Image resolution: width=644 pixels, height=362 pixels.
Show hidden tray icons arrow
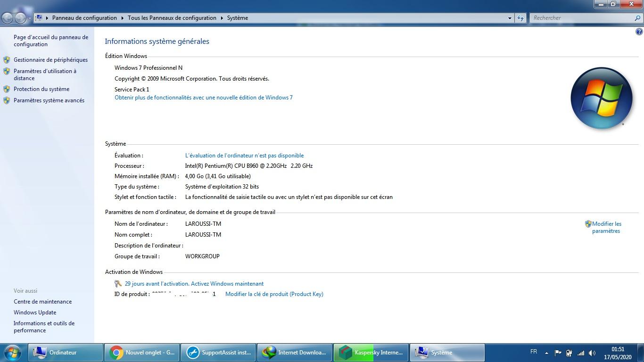point(546,353)
